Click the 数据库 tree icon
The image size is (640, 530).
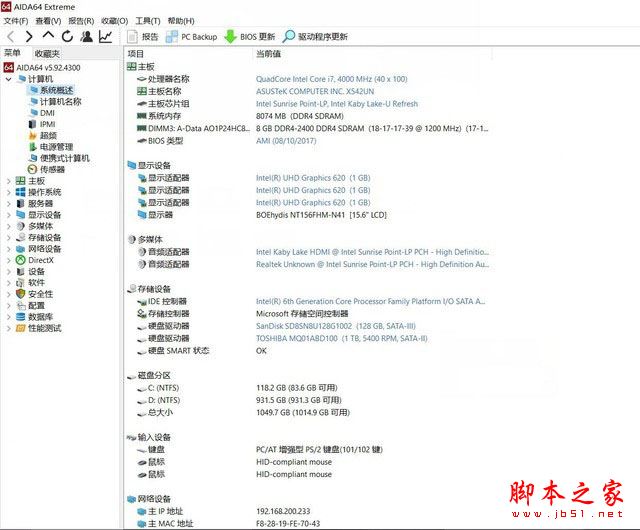pyautogui.click(x=20, y=317)
